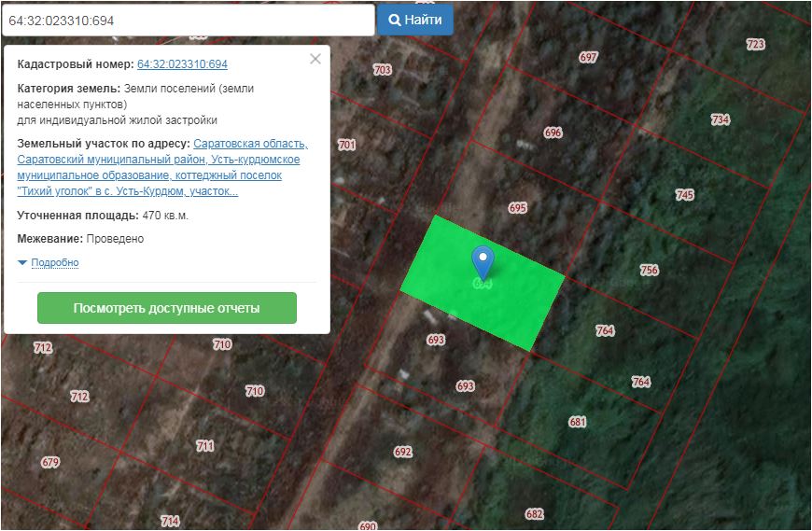Choose parcel labeled 711
The image size is (812, 531).
(x=205, y=446)
